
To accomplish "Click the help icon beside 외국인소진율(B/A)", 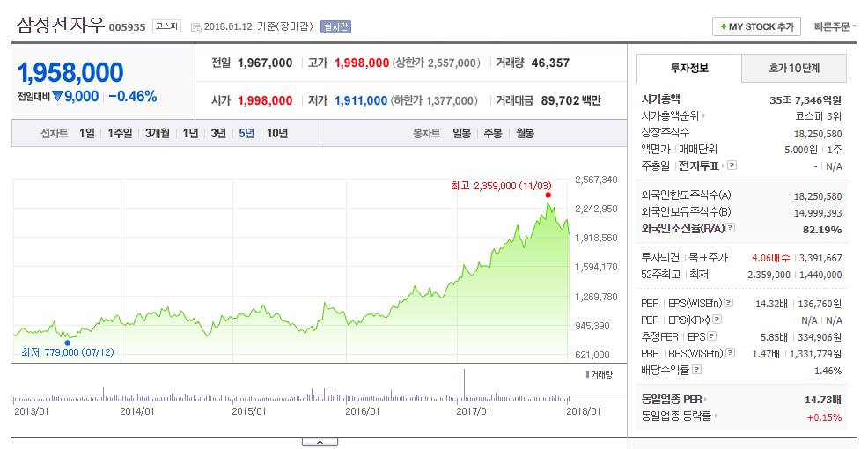I will (730, 227).
